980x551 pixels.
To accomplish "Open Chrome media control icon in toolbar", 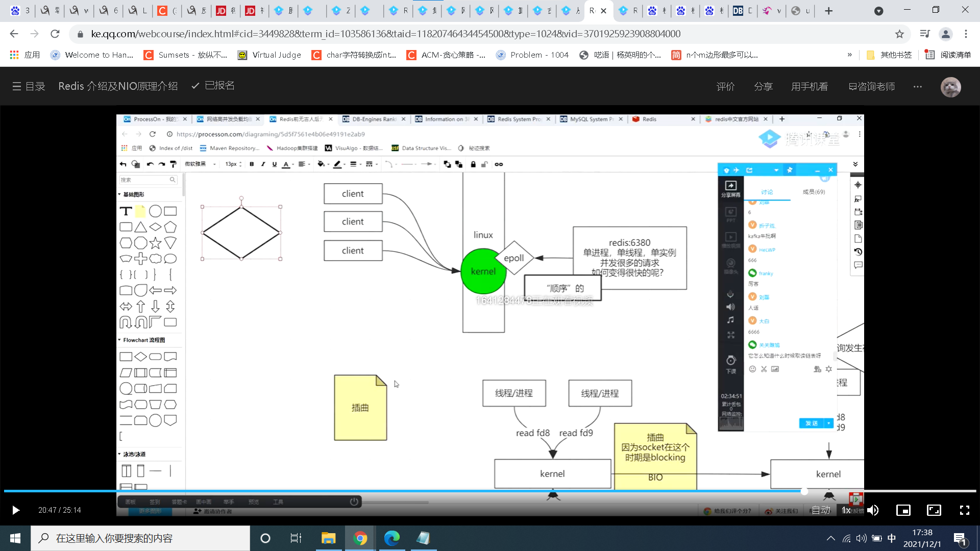I will [x=925, y=34].
